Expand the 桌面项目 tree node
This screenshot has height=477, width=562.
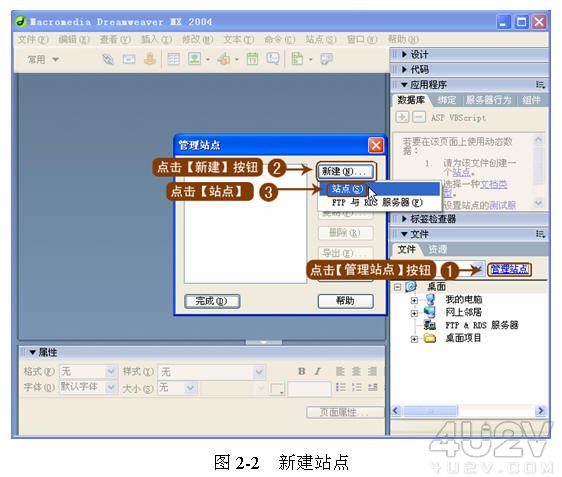click(x=414, y=339)
